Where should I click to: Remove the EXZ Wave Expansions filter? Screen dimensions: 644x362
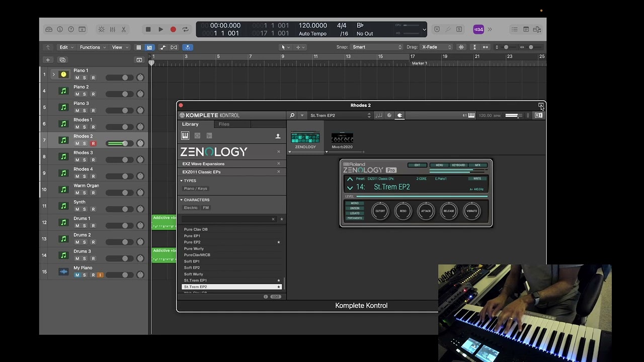278,163
